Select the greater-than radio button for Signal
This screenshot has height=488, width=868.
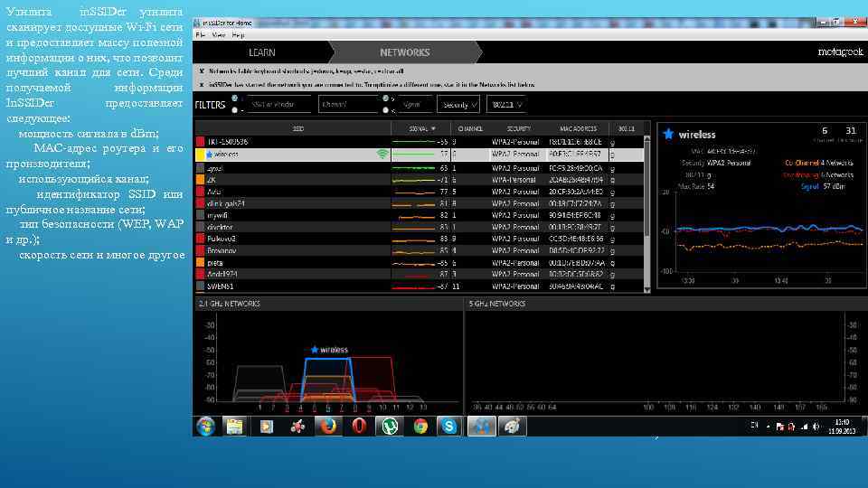[x=386, y=99]
